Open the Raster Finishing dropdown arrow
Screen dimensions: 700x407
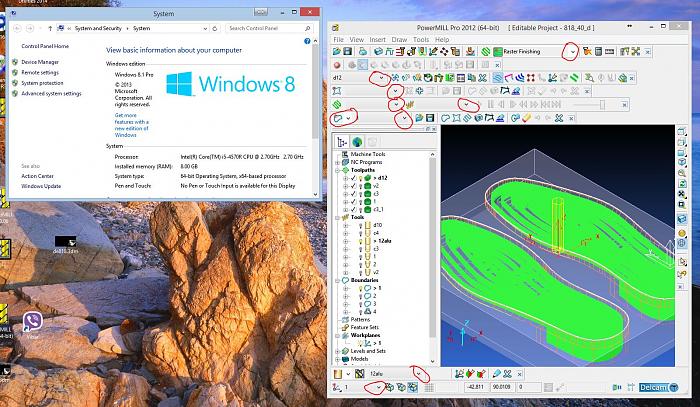click(573, 52)
